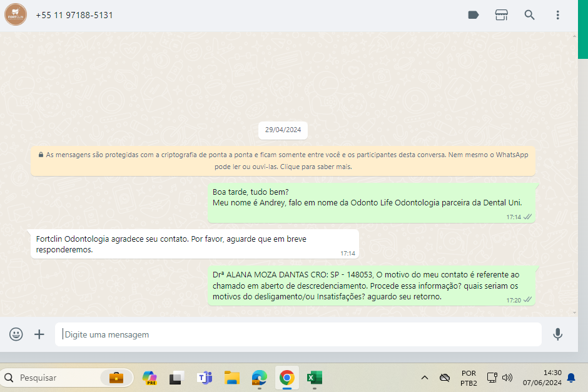Open the attach plus menu
Viewport: 588px width, 392px height.
[39, 334]
